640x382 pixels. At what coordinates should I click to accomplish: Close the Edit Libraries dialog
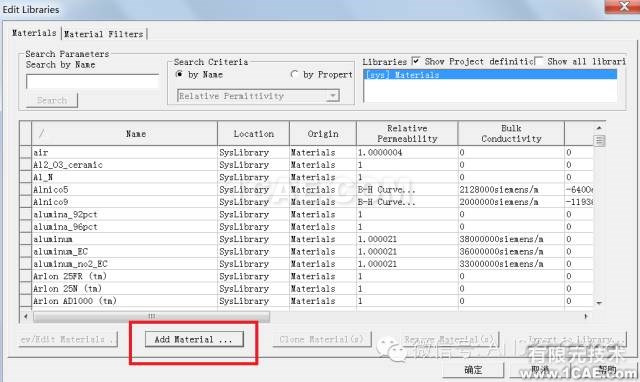623,6
